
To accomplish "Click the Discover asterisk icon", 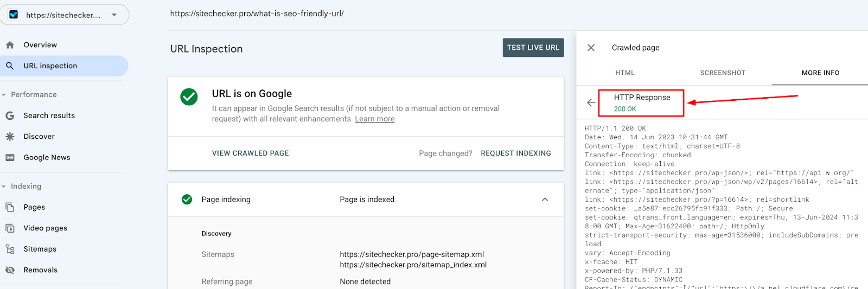I will [10, 137].
